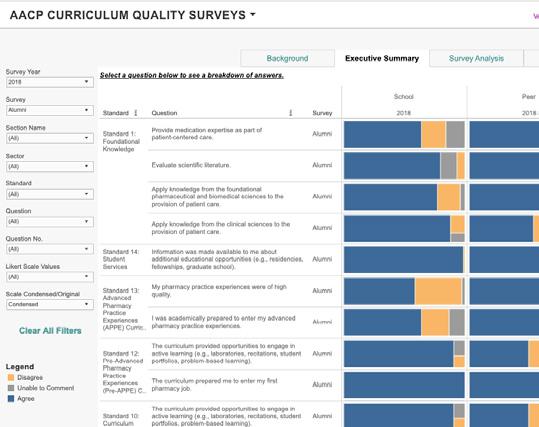
Task: Select the Executive Summary tab
Action: [x=382, y=58]
